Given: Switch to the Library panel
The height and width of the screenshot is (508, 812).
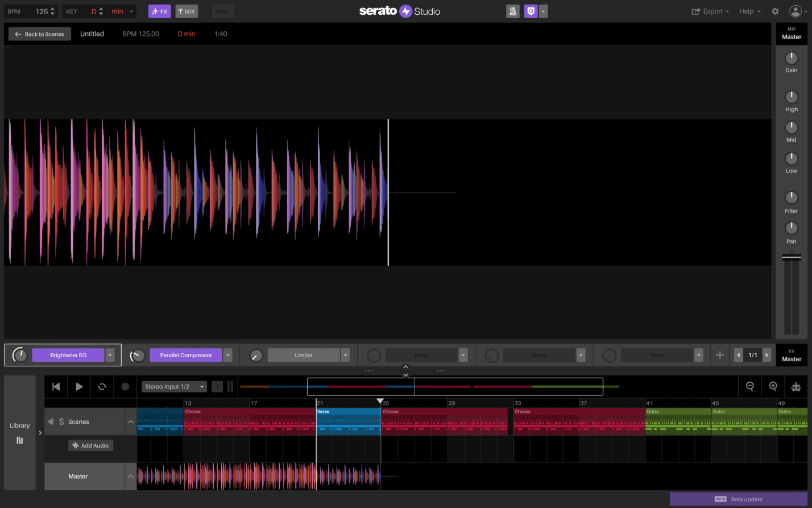Looking at the screenshot, I should pyautogui.click(x=20, y=425).
